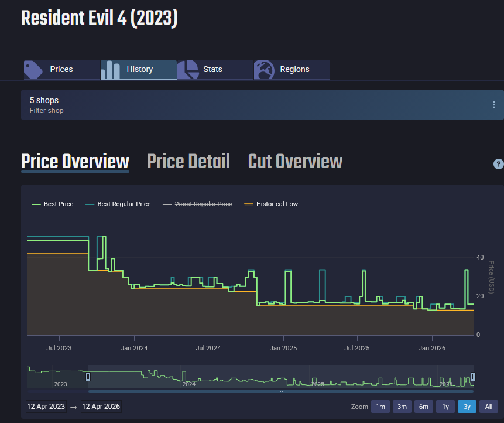This screenshot has height=423, width=504.
Task: Click the Jul 2025 x-axis label
Action: [357, 348]
